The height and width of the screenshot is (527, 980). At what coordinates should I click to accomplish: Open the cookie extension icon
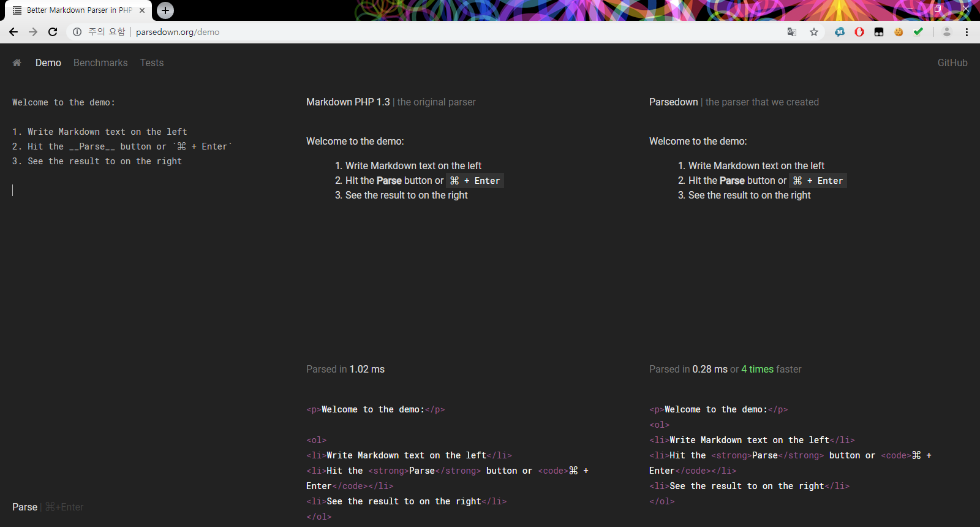899,32
